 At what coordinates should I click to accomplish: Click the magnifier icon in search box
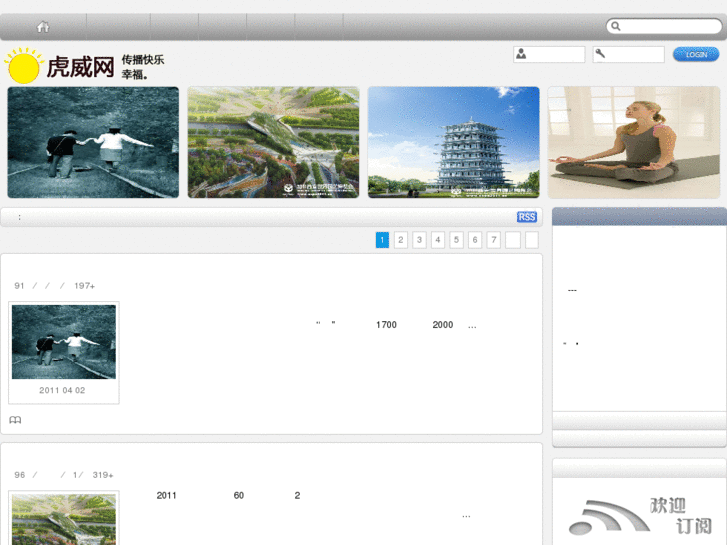616,26
